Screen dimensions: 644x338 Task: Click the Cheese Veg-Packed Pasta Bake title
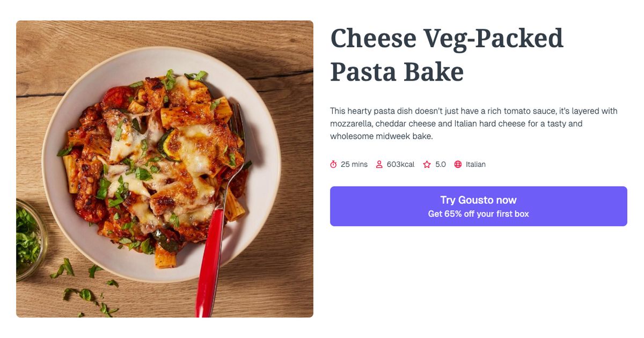tap(447, 54)
